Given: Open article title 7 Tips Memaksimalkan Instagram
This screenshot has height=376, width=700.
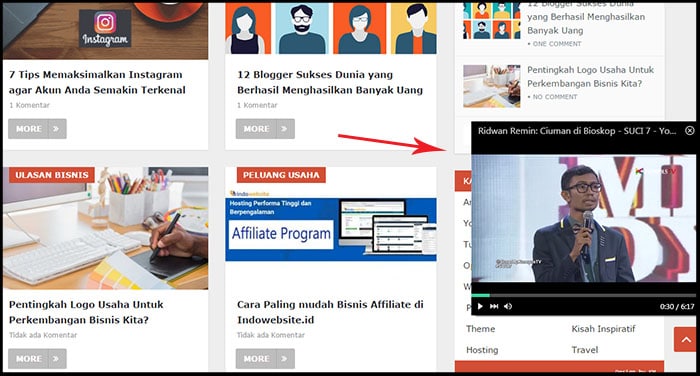Looking at the screenshot, I should [x=97, y=82].
